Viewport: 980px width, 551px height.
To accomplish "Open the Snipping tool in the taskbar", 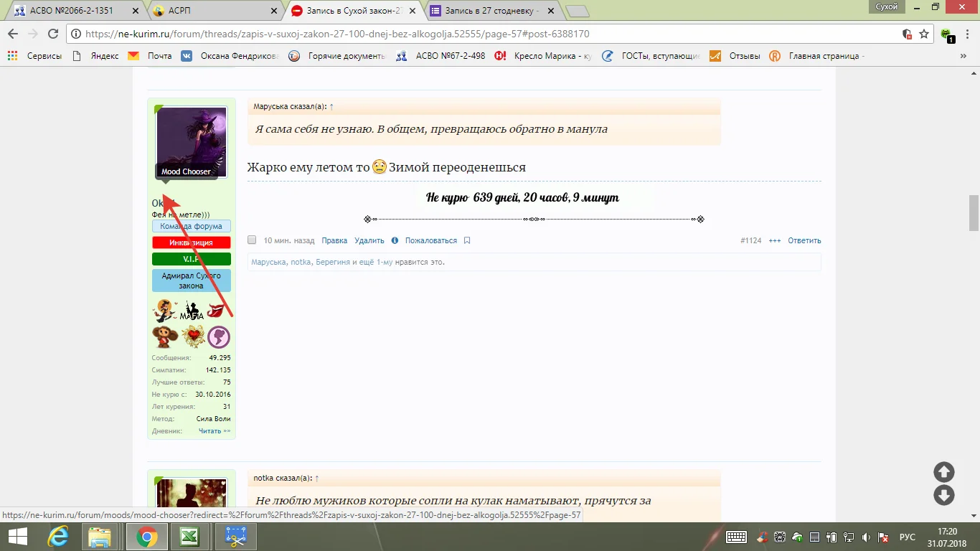I will click(235, 537).
